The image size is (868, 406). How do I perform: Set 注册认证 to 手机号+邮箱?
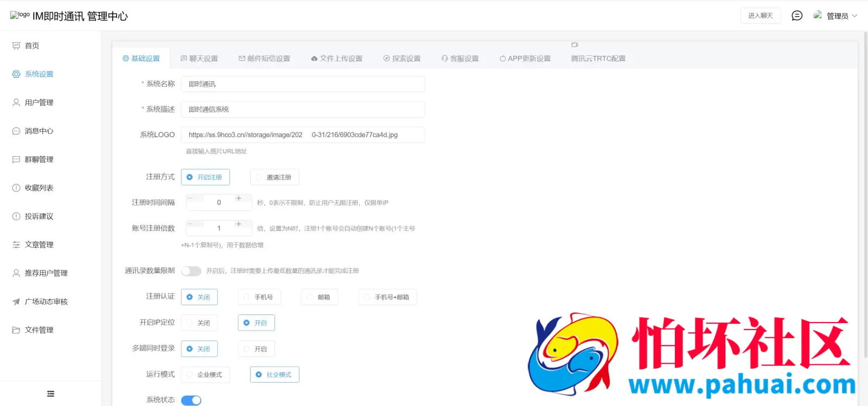pyautogui.click(x=388, y=297)
